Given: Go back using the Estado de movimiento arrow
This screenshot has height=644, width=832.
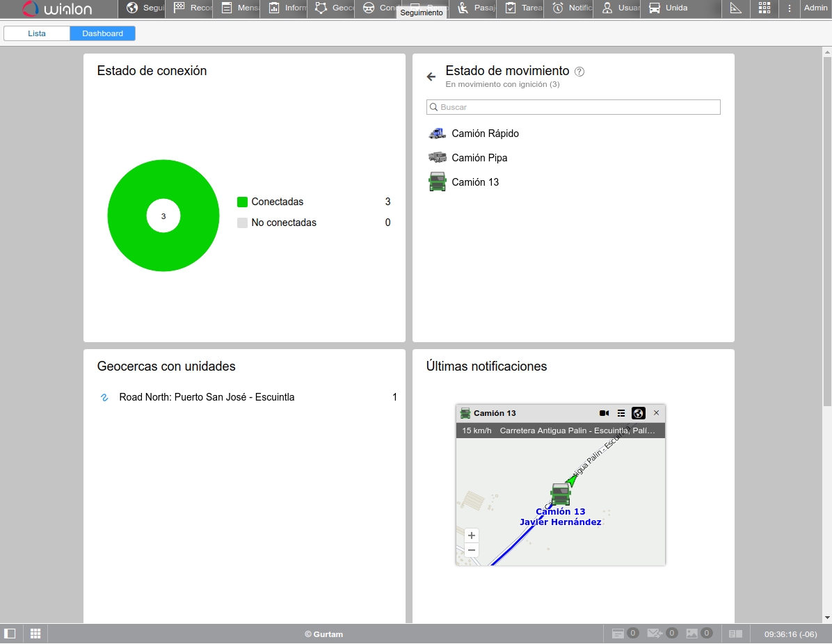Looking at the screenshot, I should (431, 77).
